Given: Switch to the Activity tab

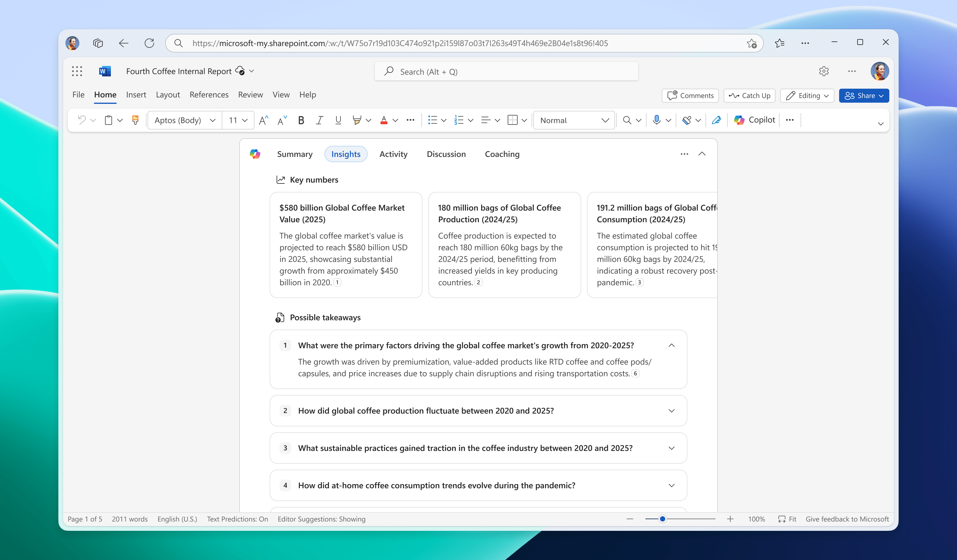Looking at the screenshot, I should pos(393,154).
